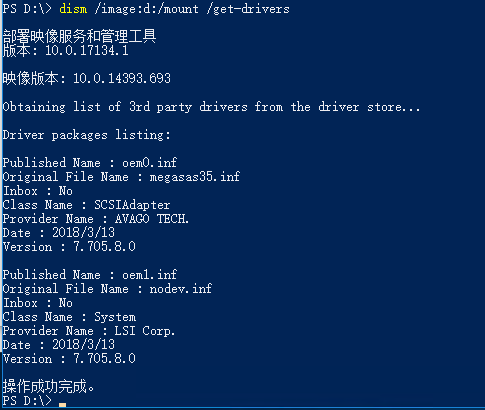This screenshot has height=410, width=485.
Task: Click the image version 10.0.14393.693
Action: [122, 78]
